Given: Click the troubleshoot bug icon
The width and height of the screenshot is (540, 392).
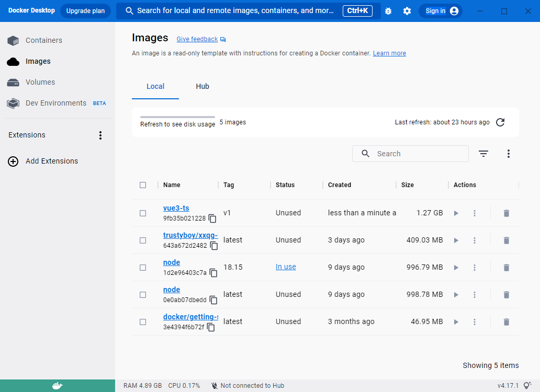Looking at the screenshot, I should point(388,11).
